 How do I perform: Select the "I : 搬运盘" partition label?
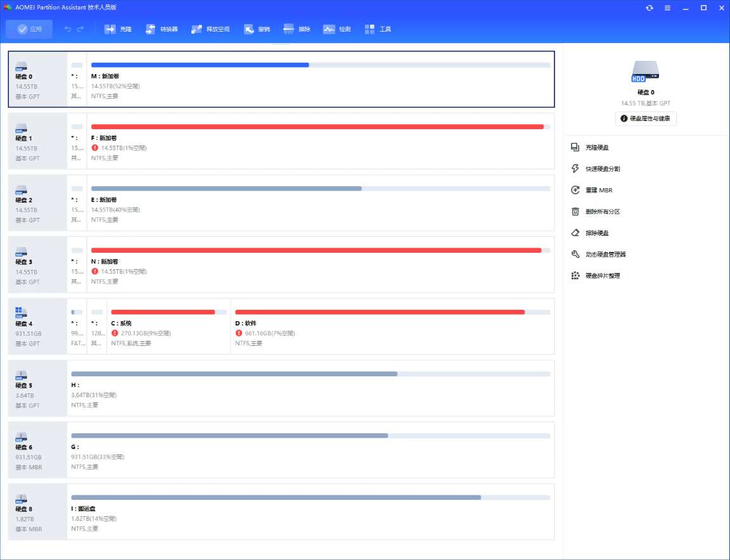[84, 509]
